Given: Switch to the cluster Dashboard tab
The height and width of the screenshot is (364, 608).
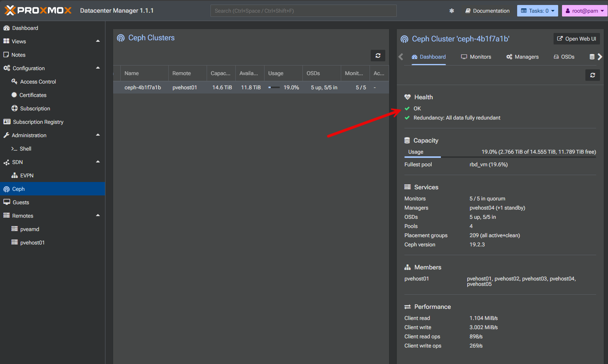Looking at the screenshot, I should [x=429, y=57].
